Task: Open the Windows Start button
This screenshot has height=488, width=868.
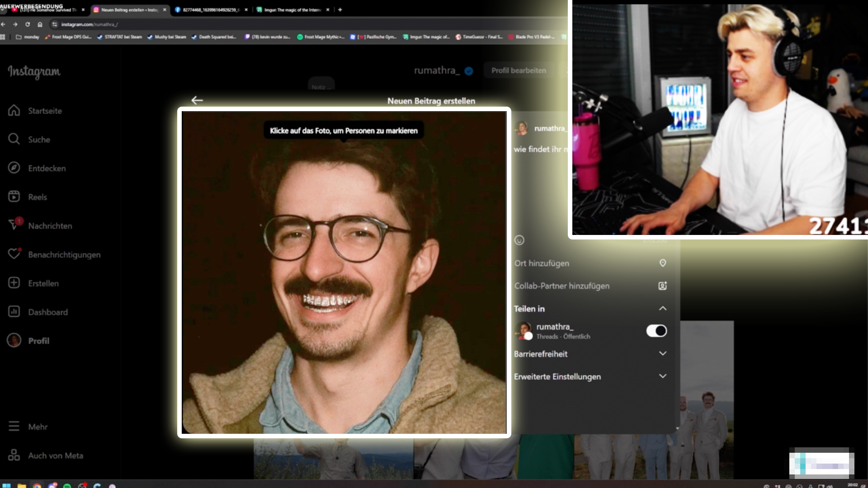Action: [x=6, y=486]
